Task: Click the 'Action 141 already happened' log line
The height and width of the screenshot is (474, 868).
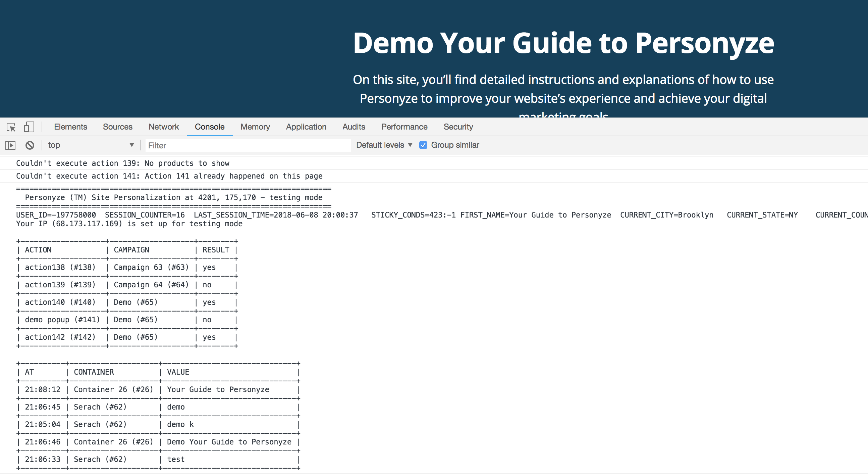Action: coord(169,176)
